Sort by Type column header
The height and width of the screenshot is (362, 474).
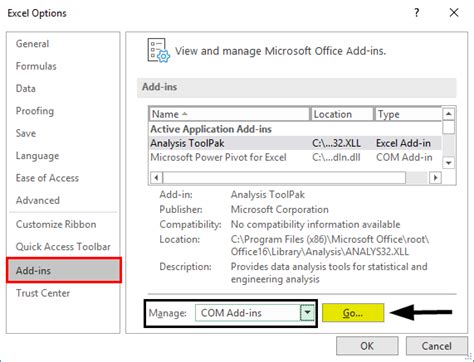coord(408,114)
